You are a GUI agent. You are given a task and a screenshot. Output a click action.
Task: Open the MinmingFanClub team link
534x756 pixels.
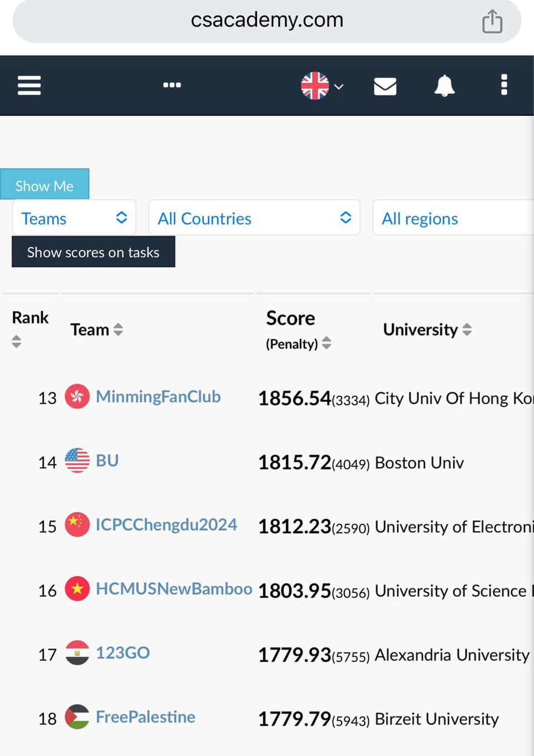click(158, 396)
